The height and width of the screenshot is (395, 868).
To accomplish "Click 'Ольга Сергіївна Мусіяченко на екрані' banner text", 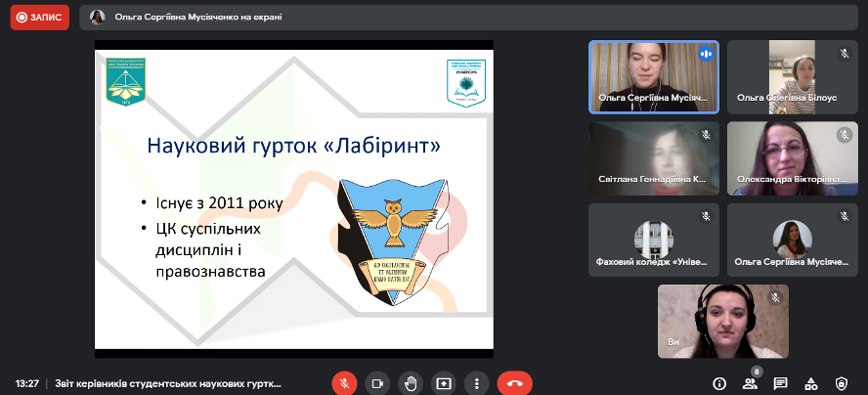I will (198, 18).
